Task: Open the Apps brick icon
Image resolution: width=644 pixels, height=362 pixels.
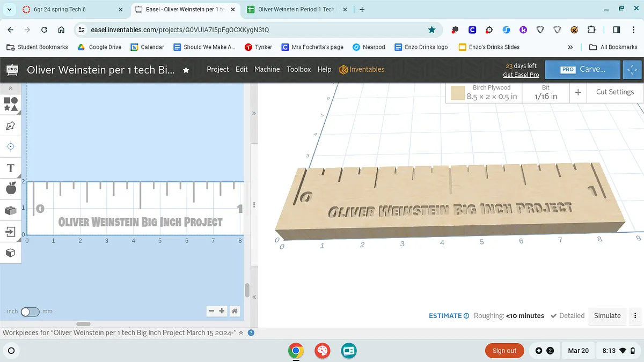Action: tap(10, 210)
